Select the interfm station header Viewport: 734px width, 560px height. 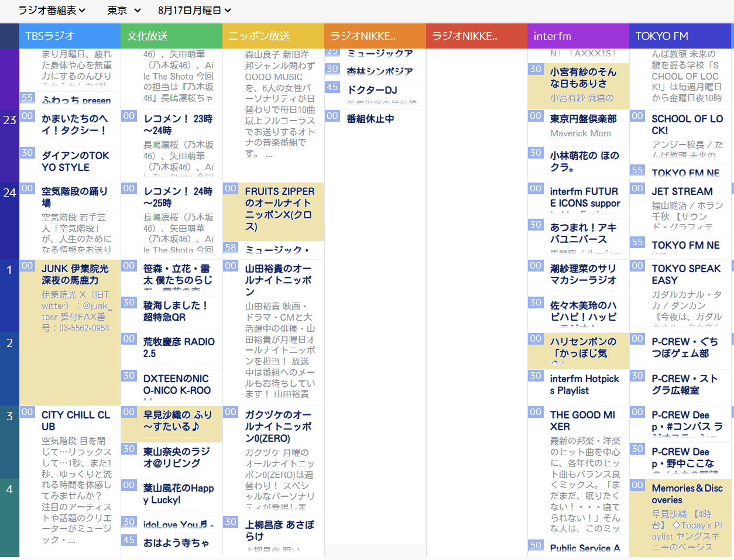click(x=578, y=36)
